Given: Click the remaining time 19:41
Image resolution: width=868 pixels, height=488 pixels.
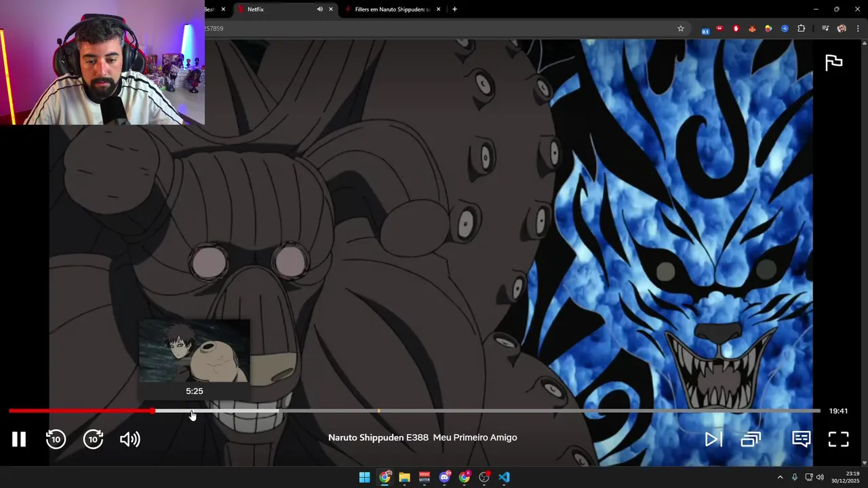Looking at the screenshot, I should click(838, 411).
